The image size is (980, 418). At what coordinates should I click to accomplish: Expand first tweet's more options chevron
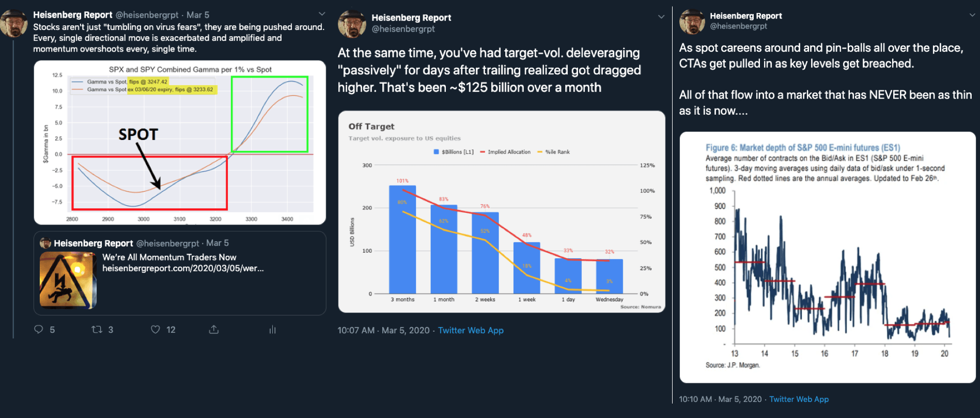(x=322, y=14)
